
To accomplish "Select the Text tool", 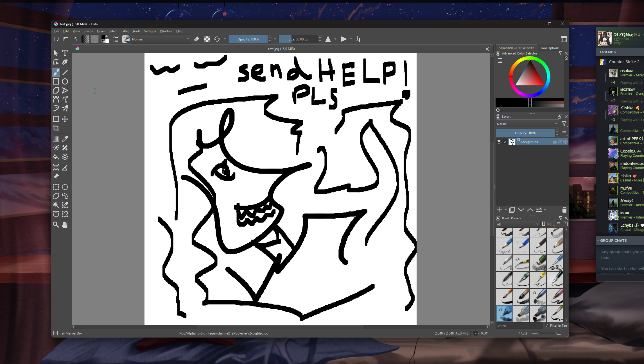I will coord(65,53).
